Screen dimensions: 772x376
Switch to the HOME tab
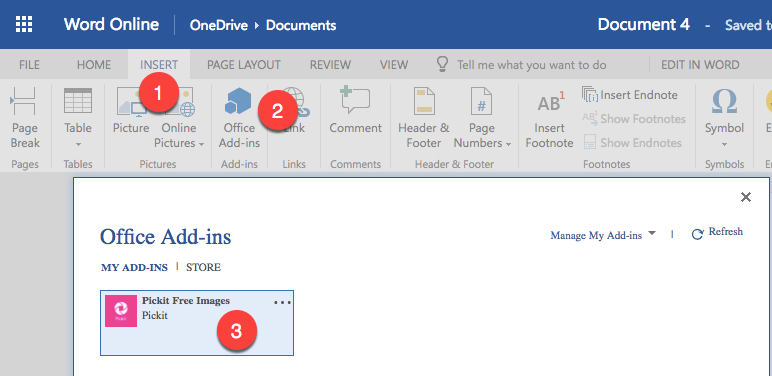click(94, 65)
